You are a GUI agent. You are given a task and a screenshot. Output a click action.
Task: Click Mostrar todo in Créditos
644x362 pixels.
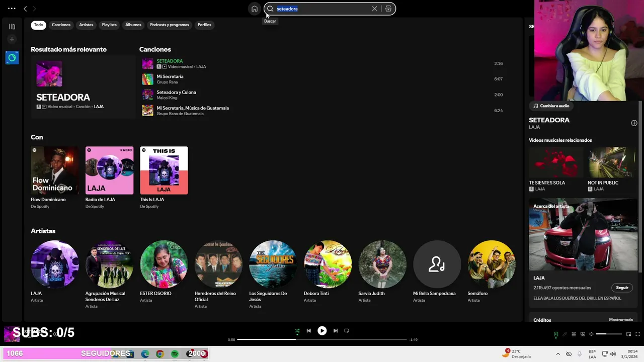tap(621, 320)
